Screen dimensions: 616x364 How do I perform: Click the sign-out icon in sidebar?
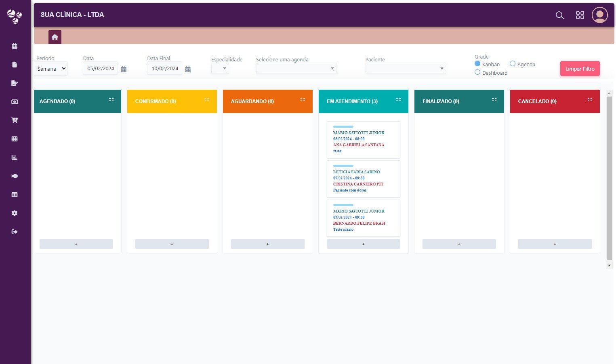click(x=15, y=232)
